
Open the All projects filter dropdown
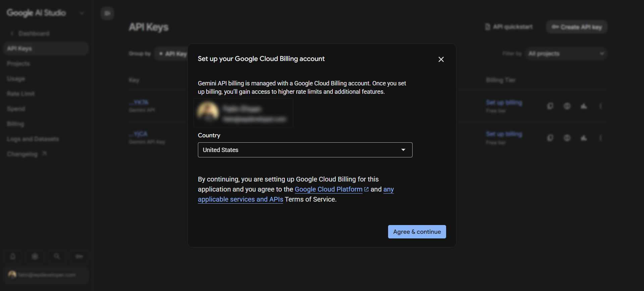pyautogui.click(x=566, y=54)
